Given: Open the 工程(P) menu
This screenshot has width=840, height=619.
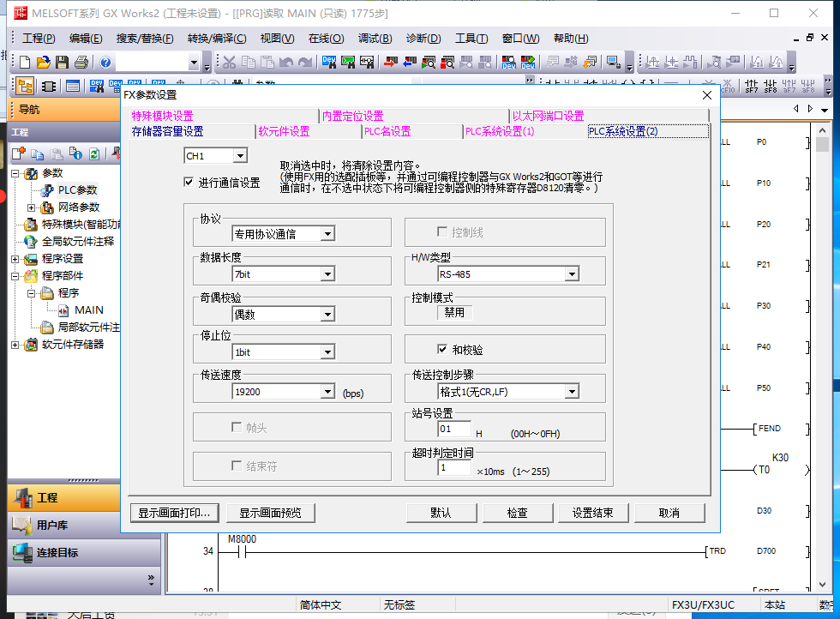Looking at the screenshot, I should point(39,39).
